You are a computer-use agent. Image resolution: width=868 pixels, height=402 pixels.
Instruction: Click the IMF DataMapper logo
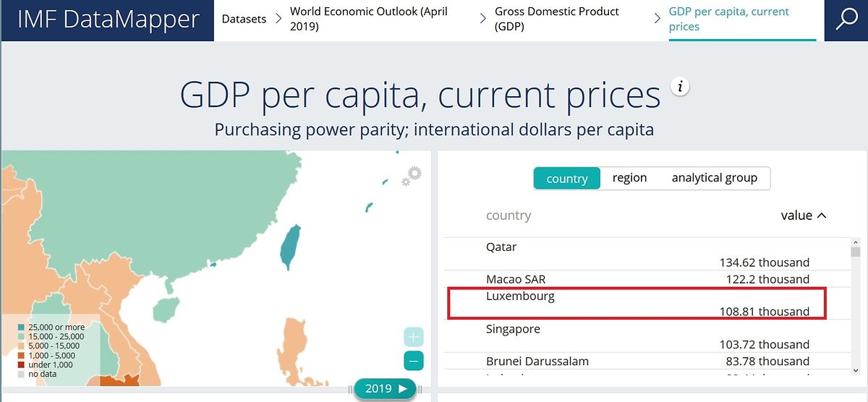(108, 20)
